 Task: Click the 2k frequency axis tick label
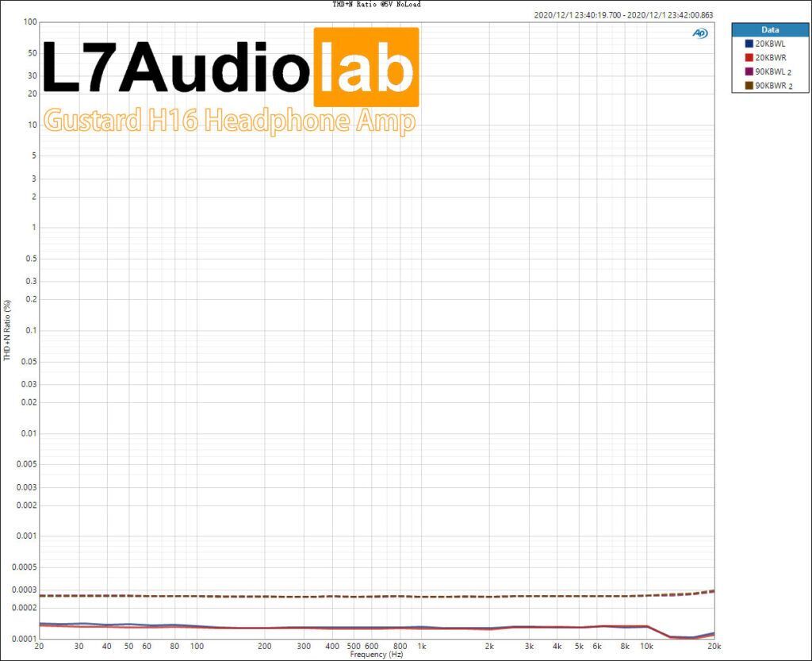click(x=489, y=646)
